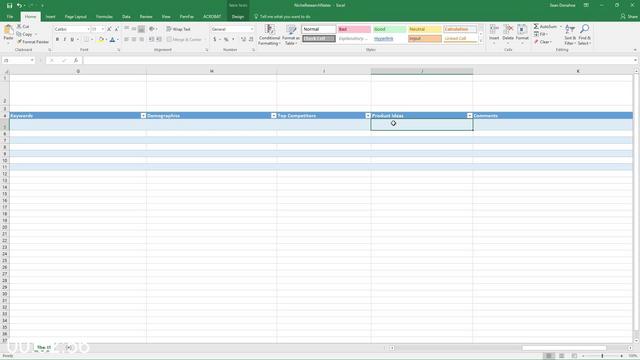The image size is (640, 360).
Task: Apply Percent style format
Action: (x=226, y=40)
